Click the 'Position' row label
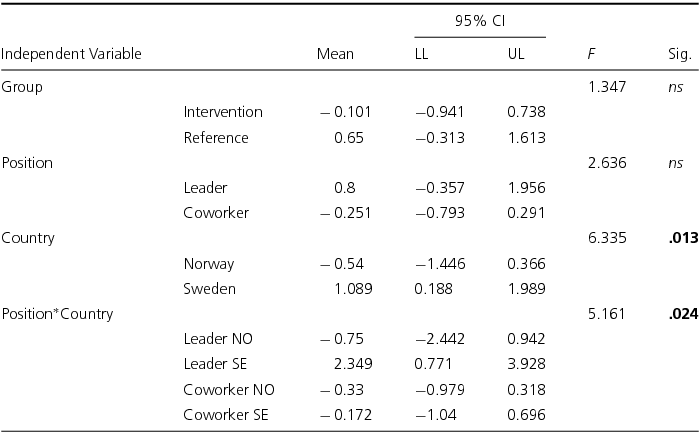700x434 pixels. [x=27, y=162]
